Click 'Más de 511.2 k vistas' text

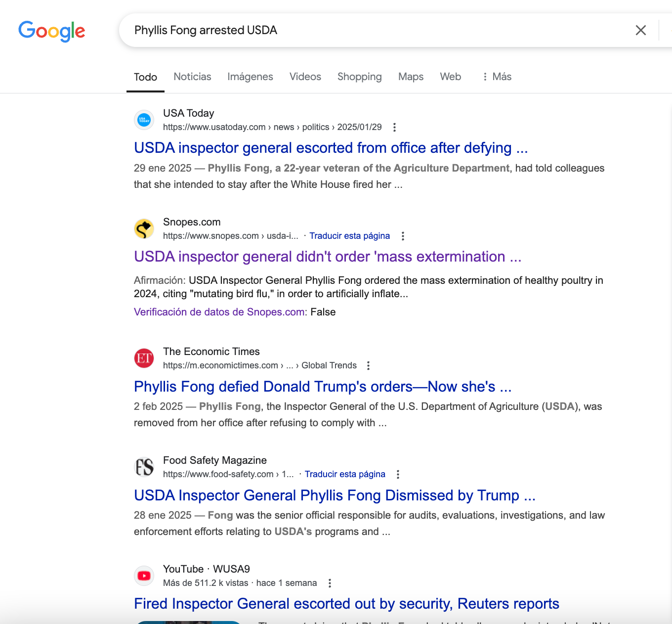coord(206,583)
